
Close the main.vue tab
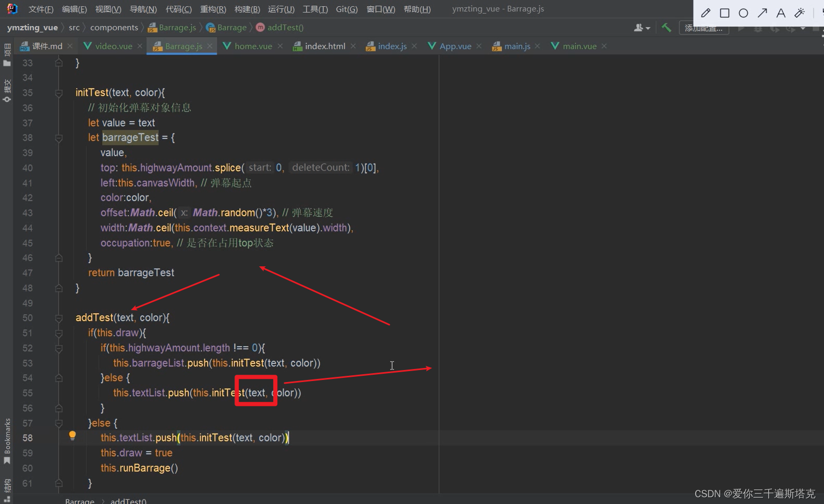(604, 46)
